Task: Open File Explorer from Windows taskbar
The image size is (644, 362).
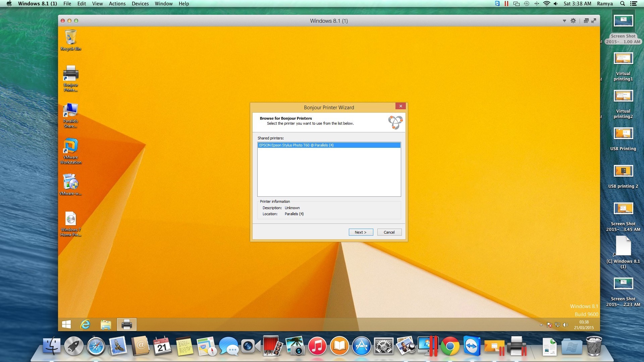Action: click(x=106, y=324)
